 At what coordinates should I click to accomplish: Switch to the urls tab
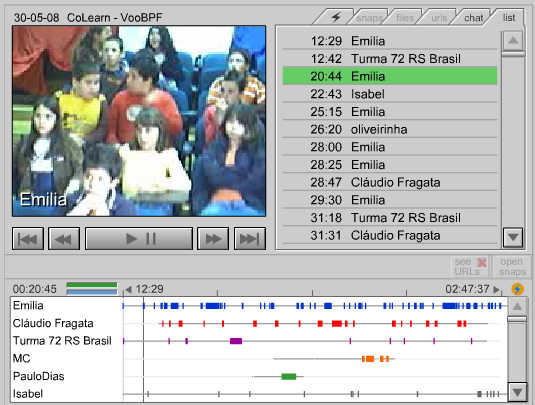[x=439, y=18]
